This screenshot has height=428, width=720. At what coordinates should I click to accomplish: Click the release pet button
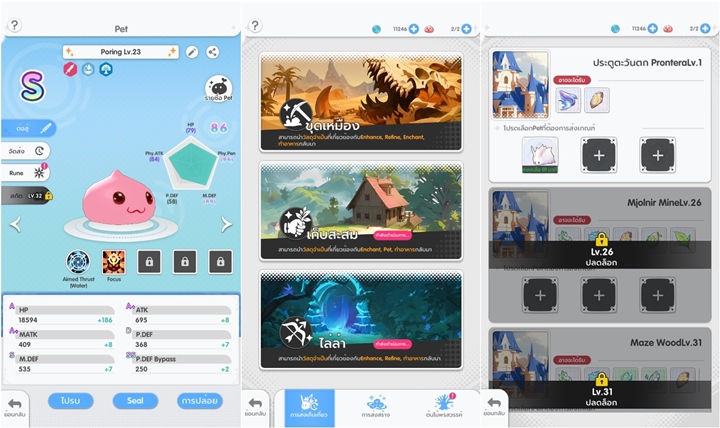coord(200,400)
